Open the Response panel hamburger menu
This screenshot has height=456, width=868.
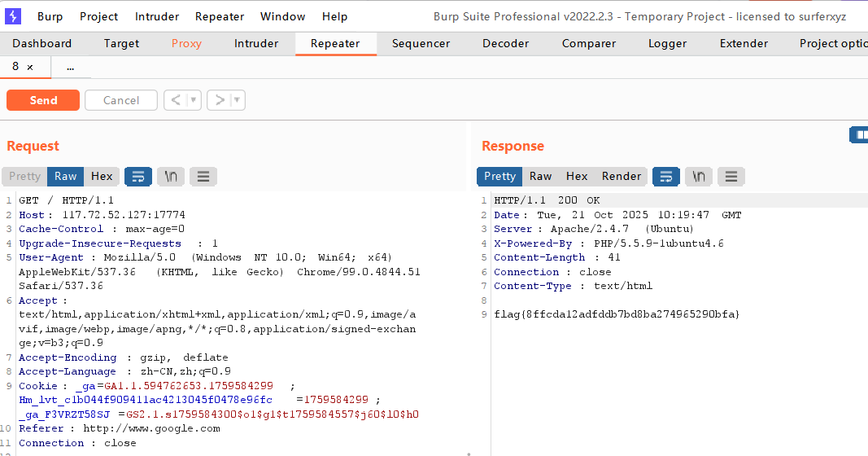pos(731,176)
